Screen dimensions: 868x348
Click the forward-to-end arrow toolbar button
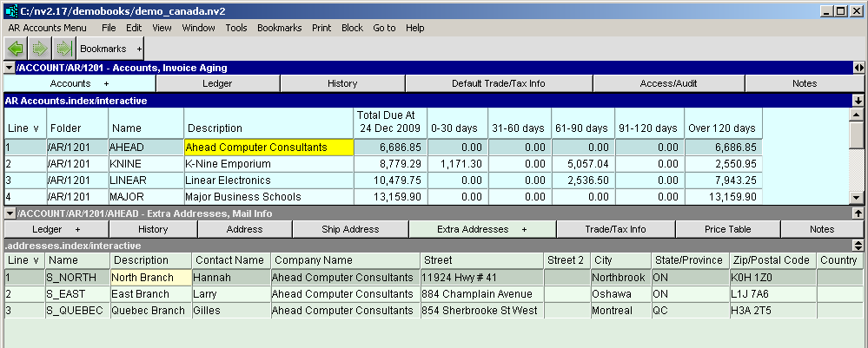pos(63,49)
